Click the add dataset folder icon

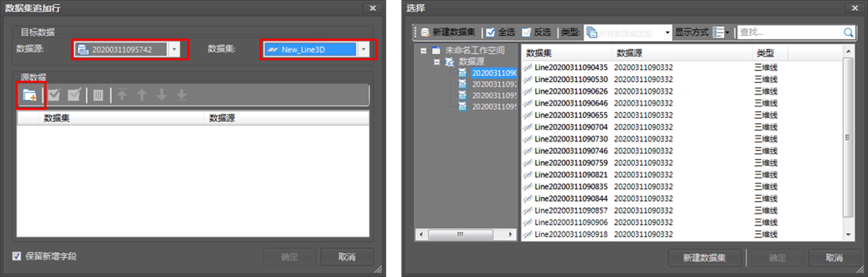(30, 95)
